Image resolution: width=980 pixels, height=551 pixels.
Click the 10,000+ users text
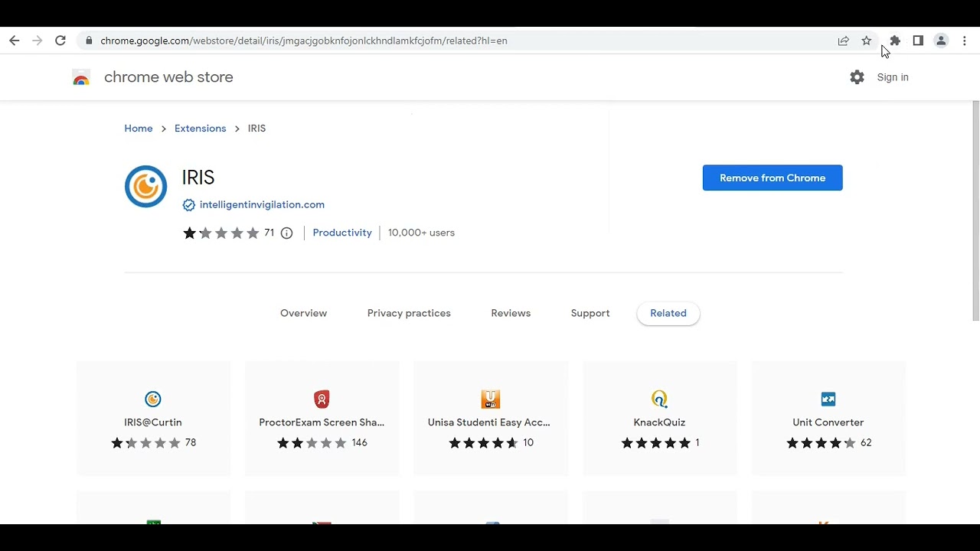(421, 233)
